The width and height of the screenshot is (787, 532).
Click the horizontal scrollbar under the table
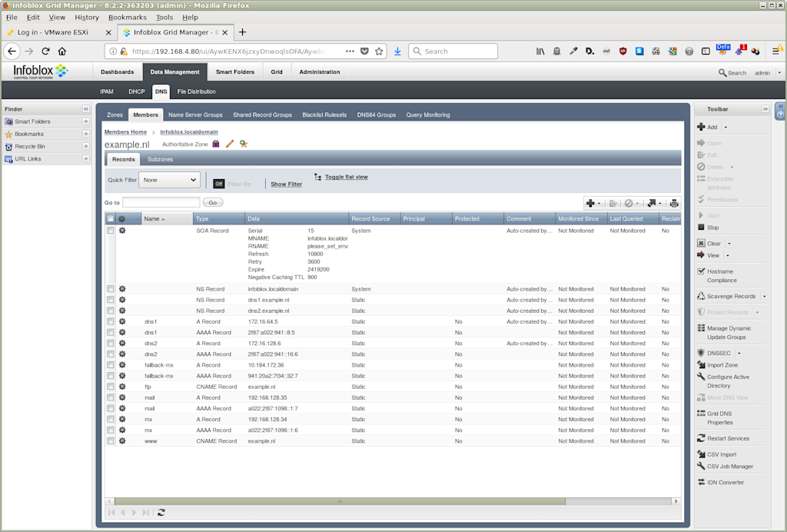(x=340, y=501)
